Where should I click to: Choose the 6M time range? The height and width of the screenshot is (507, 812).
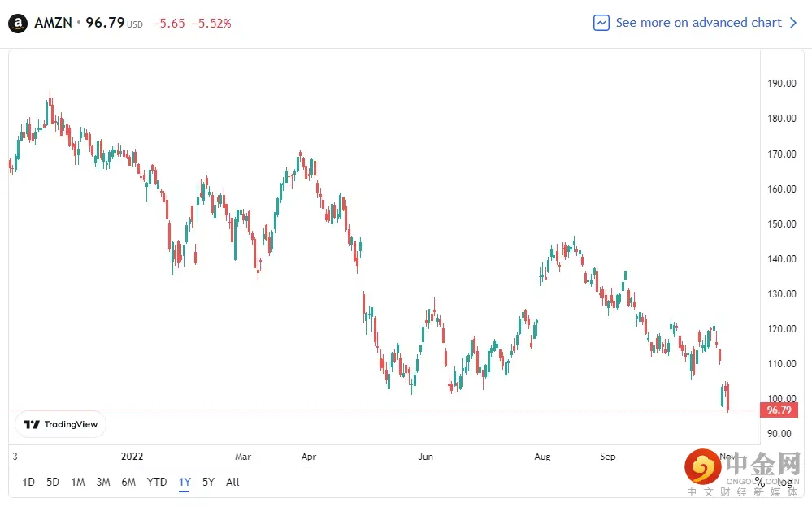tap(128, 482)
